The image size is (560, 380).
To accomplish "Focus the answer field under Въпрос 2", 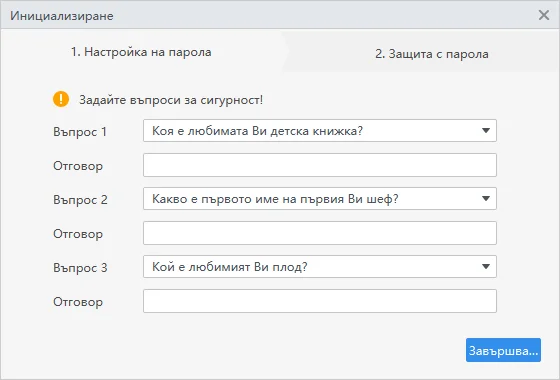I will point(320,233).
